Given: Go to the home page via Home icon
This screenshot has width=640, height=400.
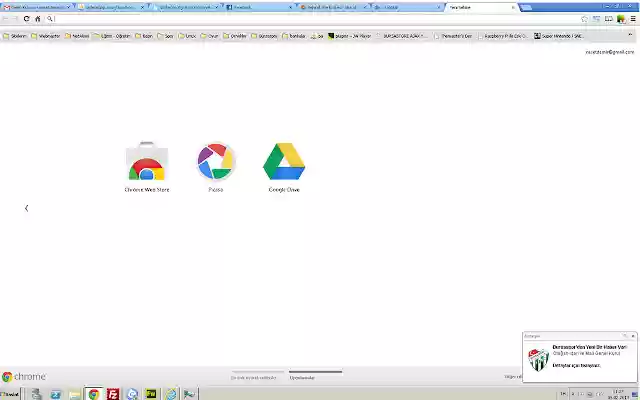Looking at the screenshot, I should tap(38, 19).
